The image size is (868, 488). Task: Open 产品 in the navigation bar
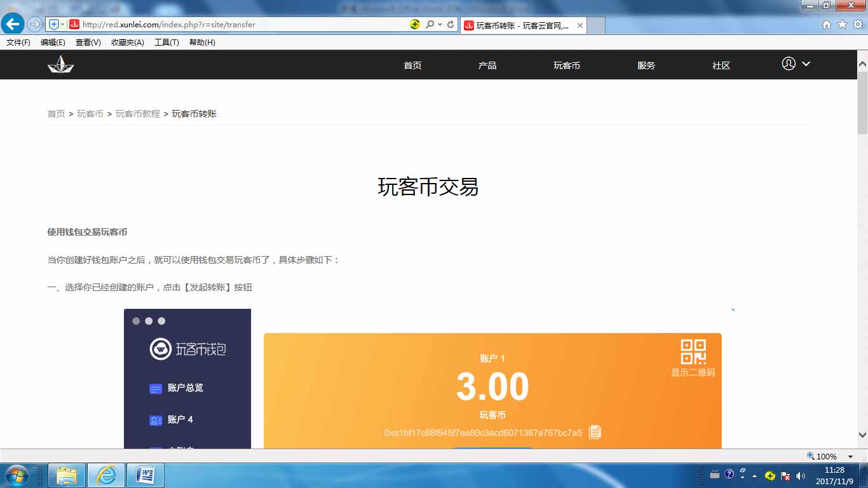[487, 65]
